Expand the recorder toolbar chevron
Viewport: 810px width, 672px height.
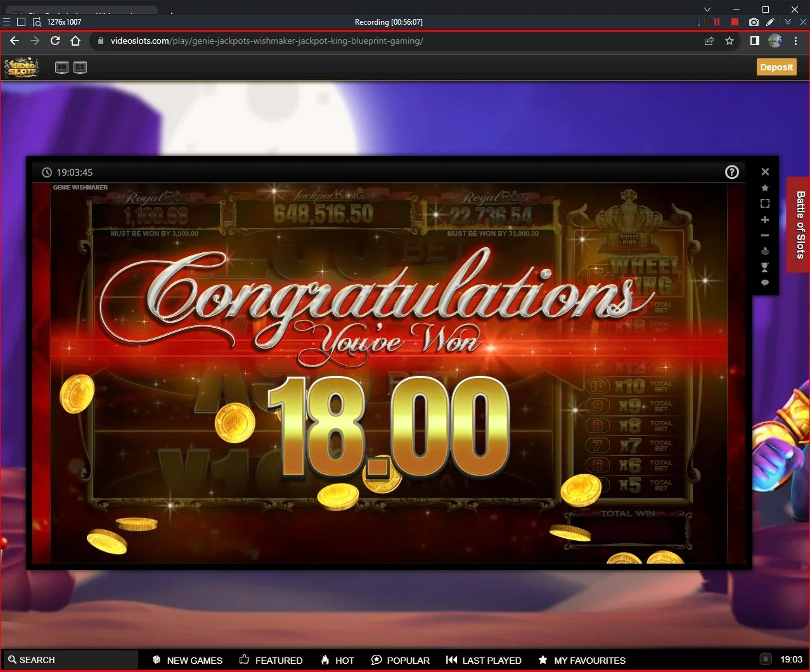pos(788,22)
